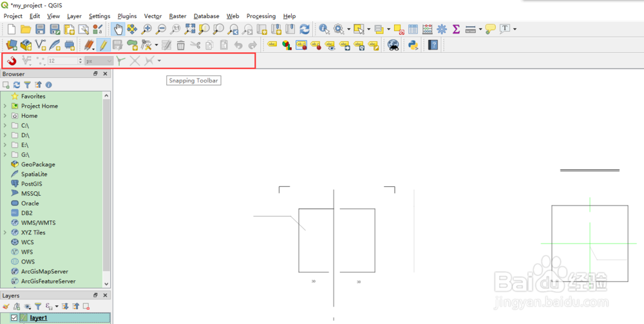Remove layer using Layers toolbar icon
The height and width of the screenshot is (324, 644).
[86, 307]
